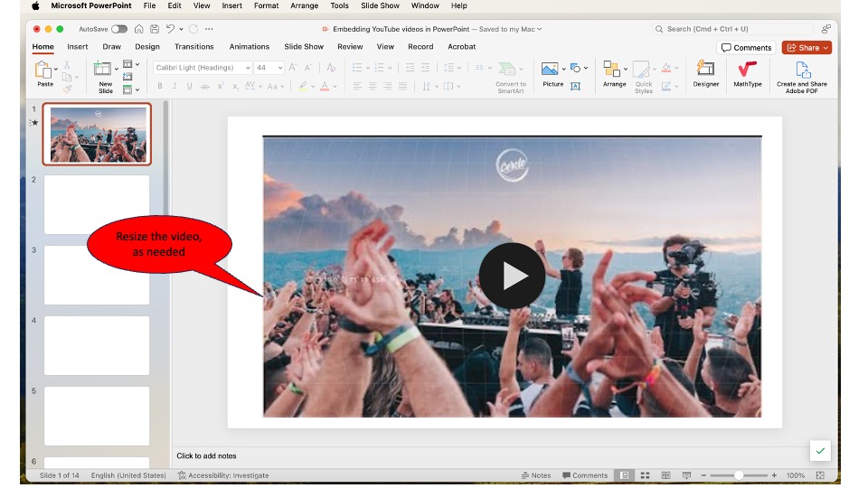Apply Strikethrough formatting
Image resolution: width=868 pixels, height=488 pixels.
(205, 86)
